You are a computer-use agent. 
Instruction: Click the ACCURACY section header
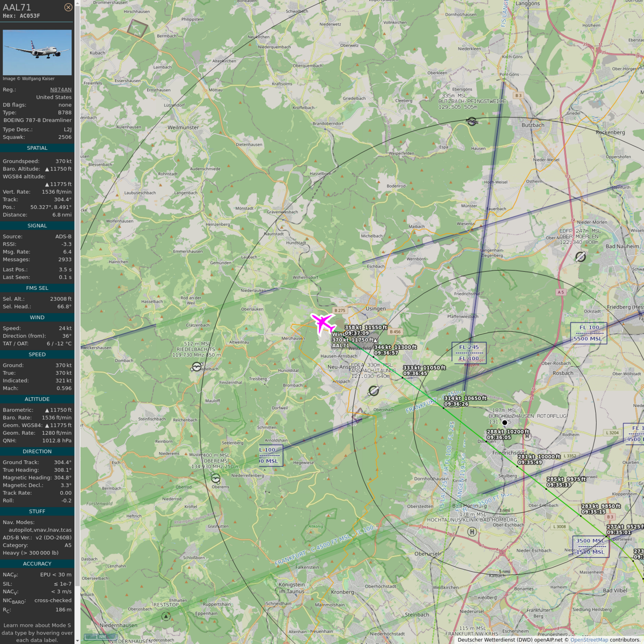pos(37,564)
